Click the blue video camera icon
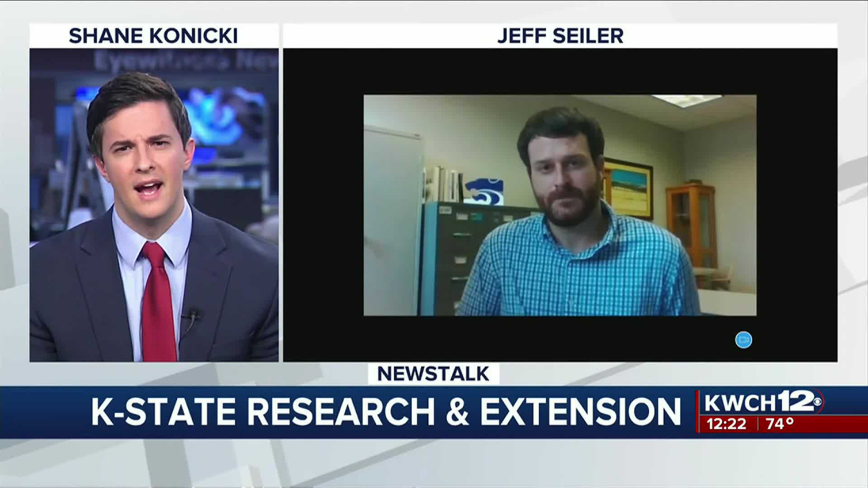The height and width of the screenshot is (488, 868). point(743,340)
